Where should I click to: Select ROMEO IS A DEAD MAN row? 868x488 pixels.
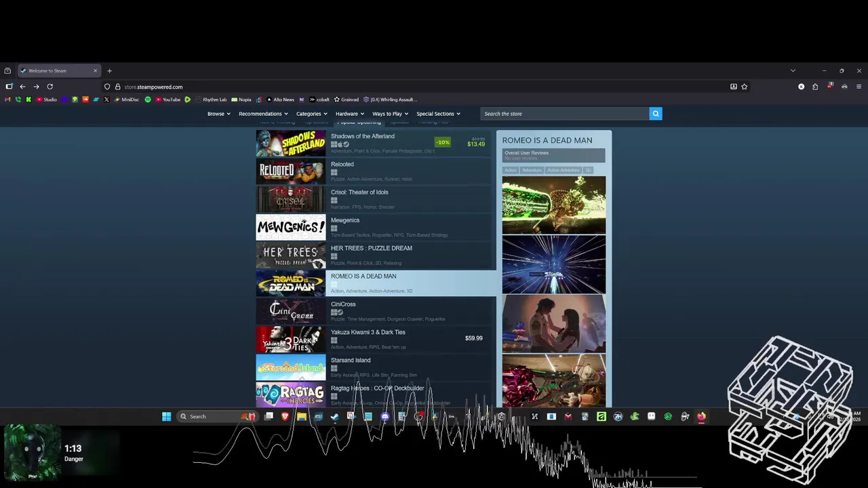point(376,283)
